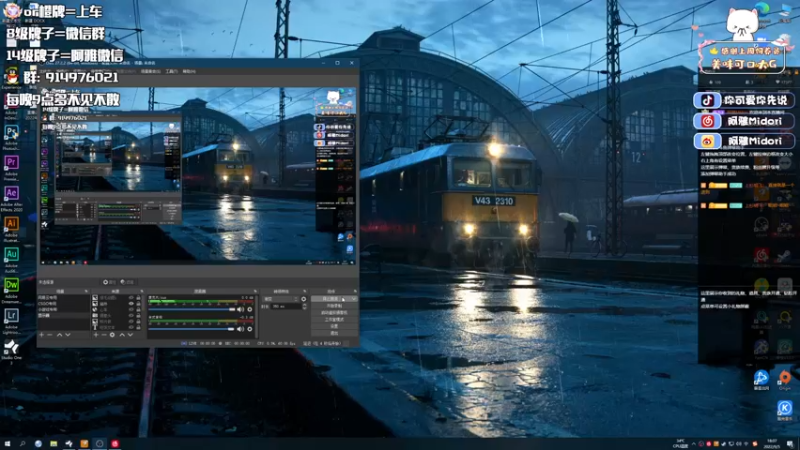Adjust mic/Aux volume slider

click(192, 310)
